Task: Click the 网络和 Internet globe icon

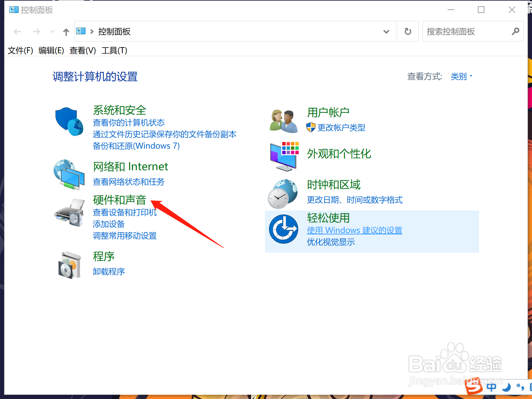Action: (68, 174)
